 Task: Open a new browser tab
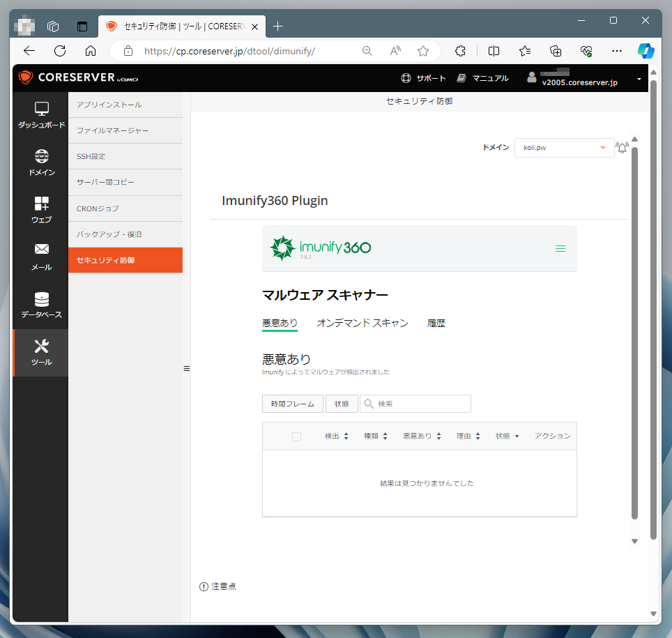click(x=277, y=26)
